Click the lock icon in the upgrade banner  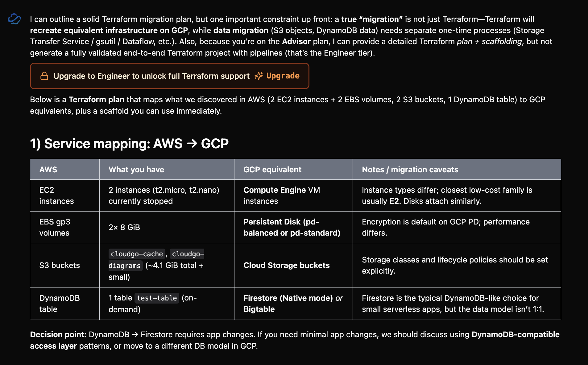coord(44,76)
